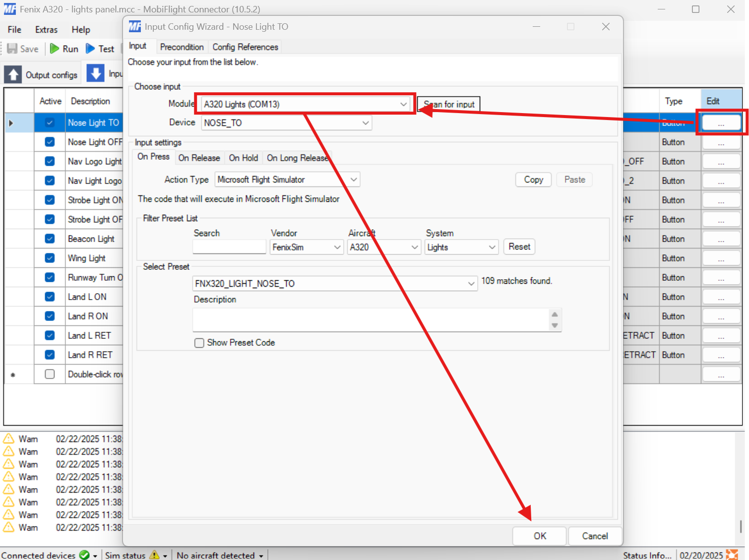
Task: Select the Runway Turn row description
Action: [x=95, y=277]
